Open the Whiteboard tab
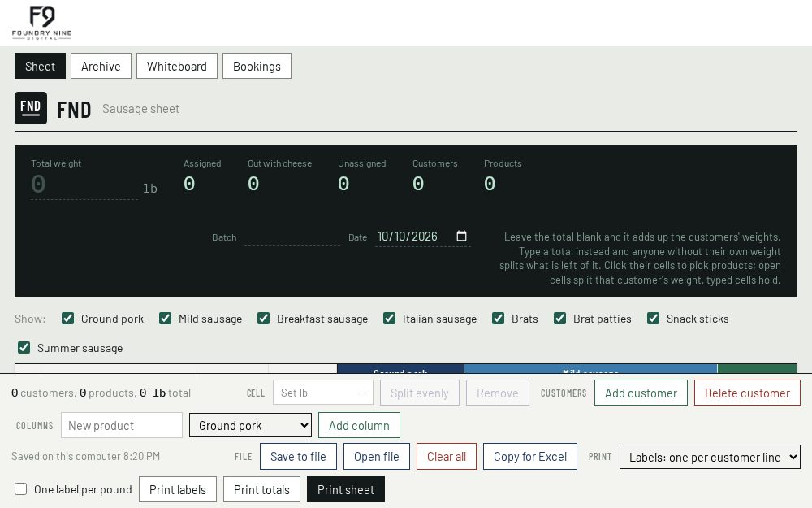The height and width of the screenshot is (508, 812). tap(176, 66)
